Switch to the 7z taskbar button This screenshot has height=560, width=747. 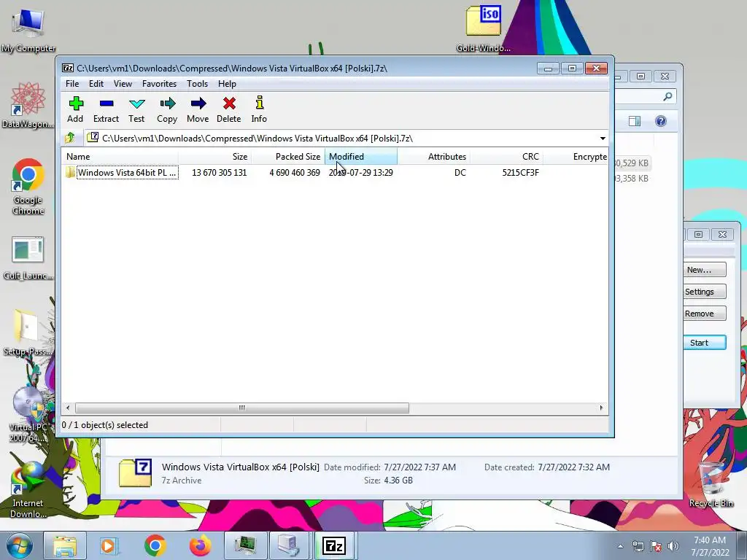[334, 545]
